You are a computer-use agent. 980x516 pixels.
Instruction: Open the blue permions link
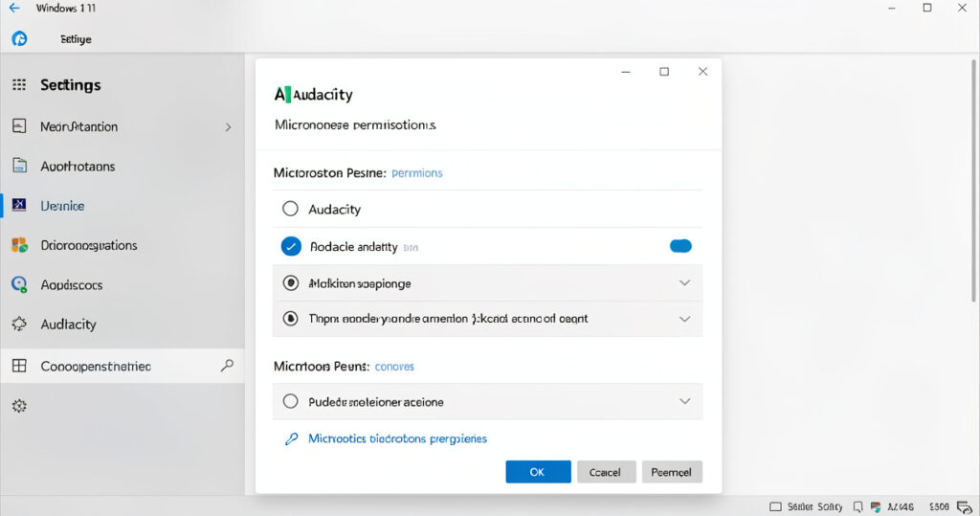click(417, 173)
